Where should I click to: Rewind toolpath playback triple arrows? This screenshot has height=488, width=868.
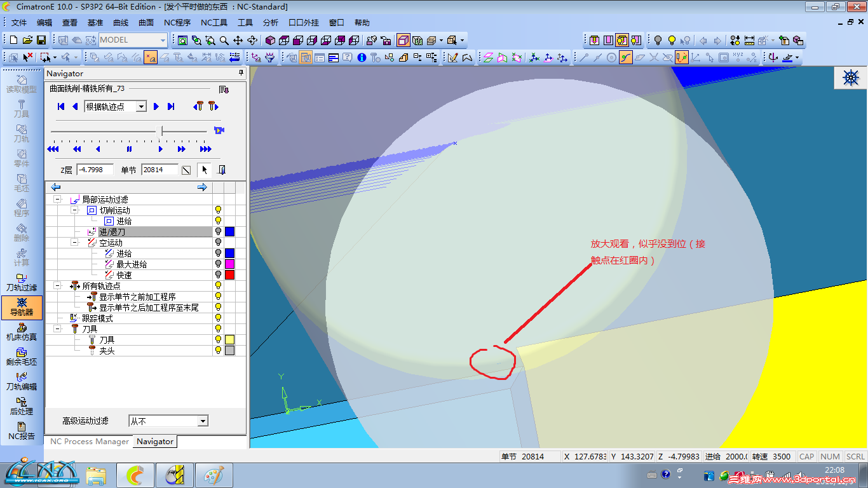coord(53,149)
